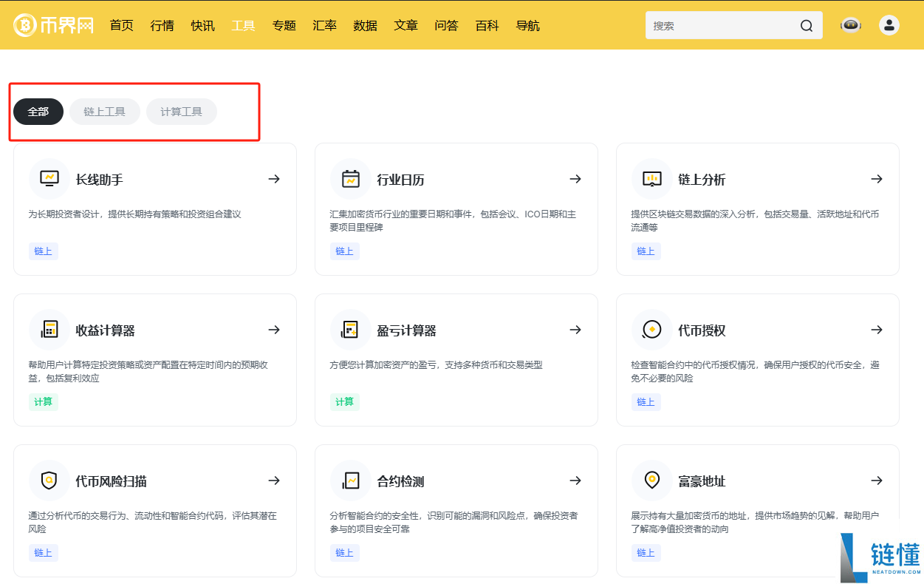Click the 计算 tag on 盈亏计算器 card
Image resolution: width=924 pixels, height=584 pixels.
[345, 401]
